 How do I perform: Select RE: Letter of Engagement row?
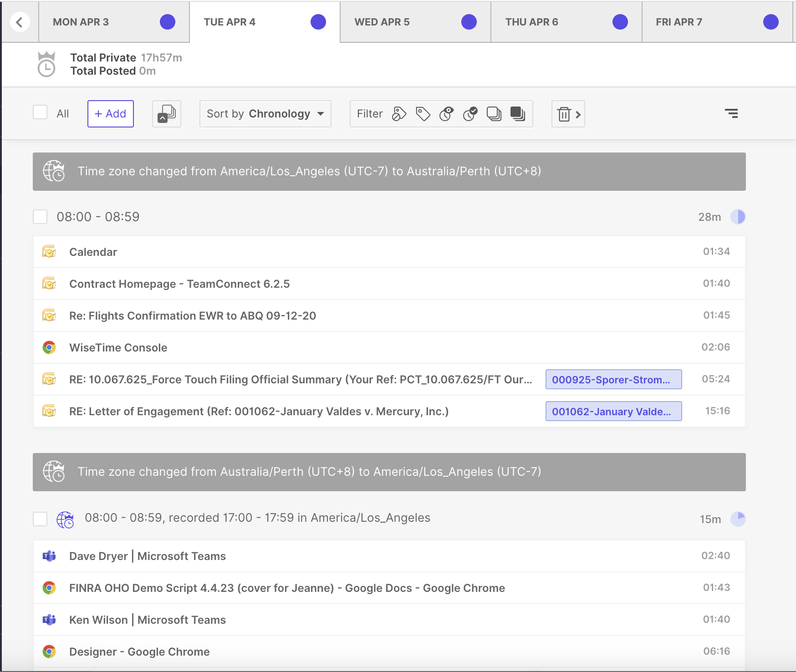click(389, 411)
